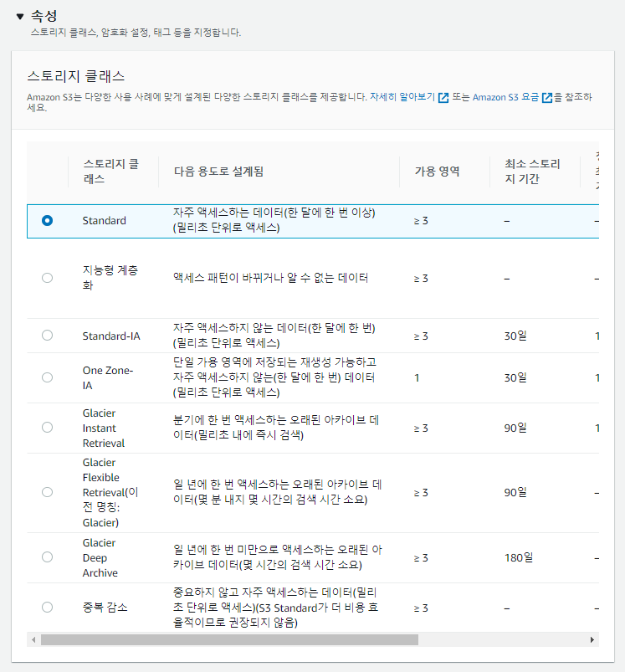The width and height of the screenshot is (625, 672).
Task: Click the table's horizontal scrollbar thumb
Action: click(229, 640)
